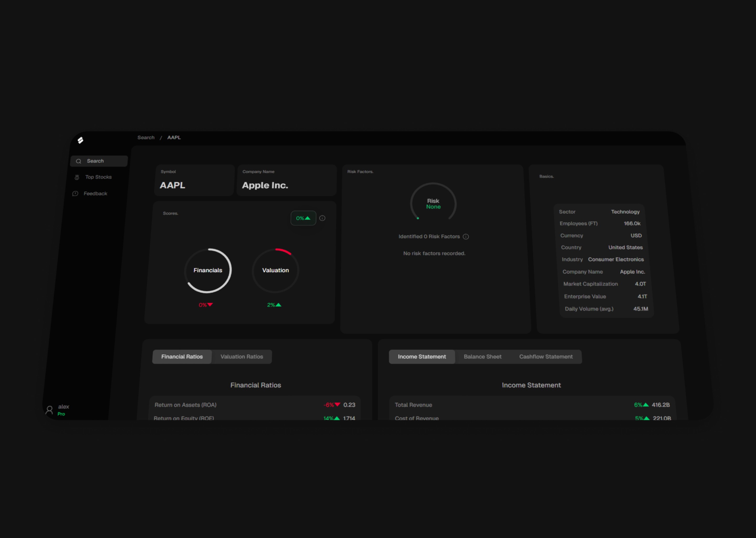Click the alex user avatar icon
This screenshot has height=538, width=756.
point(49,410)
